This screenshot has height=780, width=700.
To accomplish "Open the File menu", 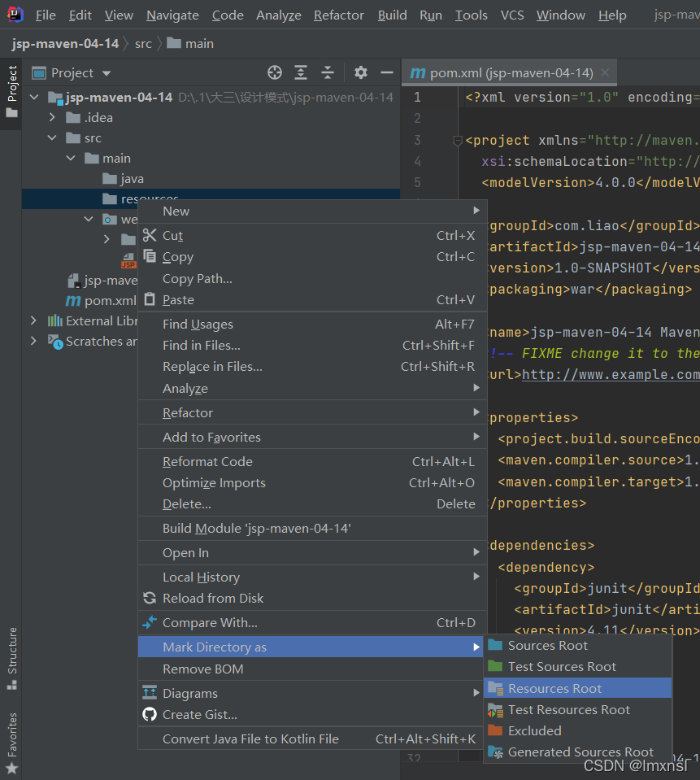I will 46,15.
